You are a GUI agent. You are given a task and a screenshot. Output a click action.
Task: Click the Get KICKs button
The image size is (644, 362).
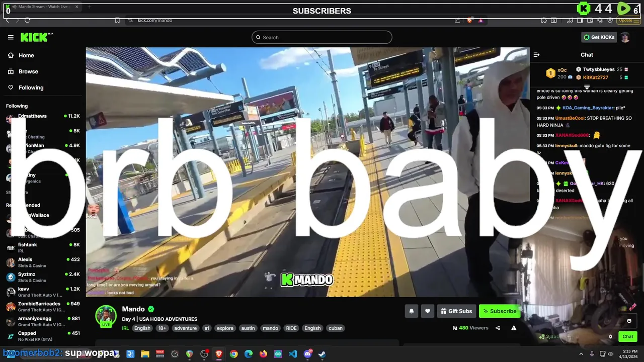[x=598, y=37]
